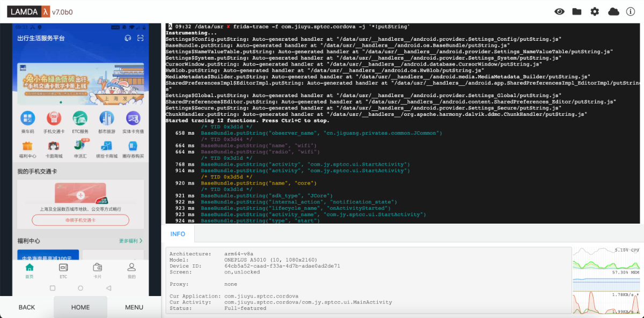The height and width of the screenshot is (318, 644).
Task: Expand 更多福利 chevron arrow
Action: tap(141, 241)
